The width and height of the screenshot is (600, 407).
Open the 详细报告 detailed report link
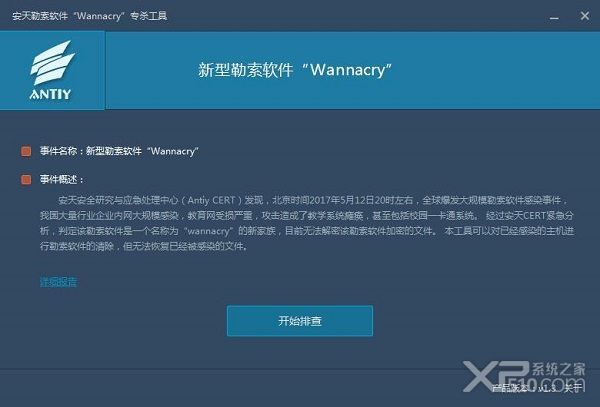coord(58,282)
